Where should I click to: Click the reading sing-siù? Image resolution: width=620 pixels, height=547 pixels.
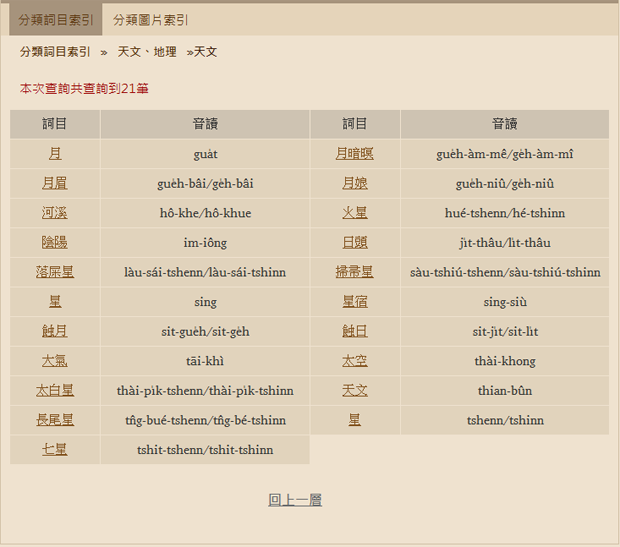pos(505,302)
